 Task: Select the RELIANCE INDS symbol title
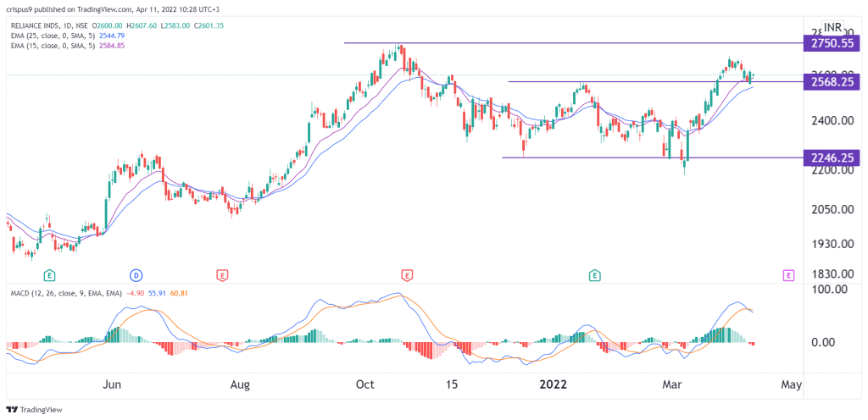tap(33, 25)
